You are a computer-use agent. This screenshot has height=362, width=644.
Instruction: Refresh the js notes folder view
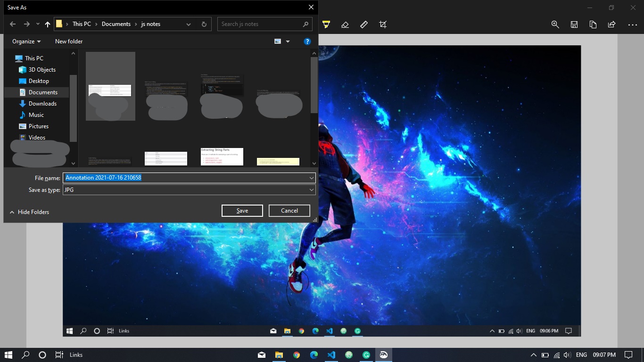(x=204, y=24)
